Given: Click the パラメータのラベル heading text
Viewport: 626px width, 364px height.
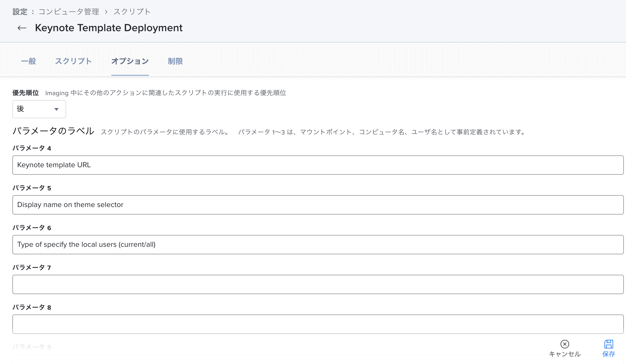Looking at the screenshot, I should [53, 131].
